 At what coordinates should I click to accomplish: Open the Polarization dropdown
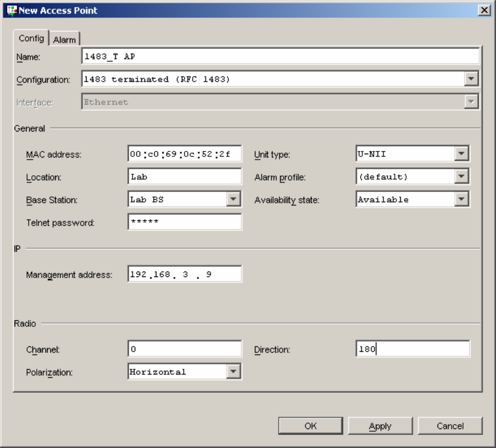click(234, 371)
